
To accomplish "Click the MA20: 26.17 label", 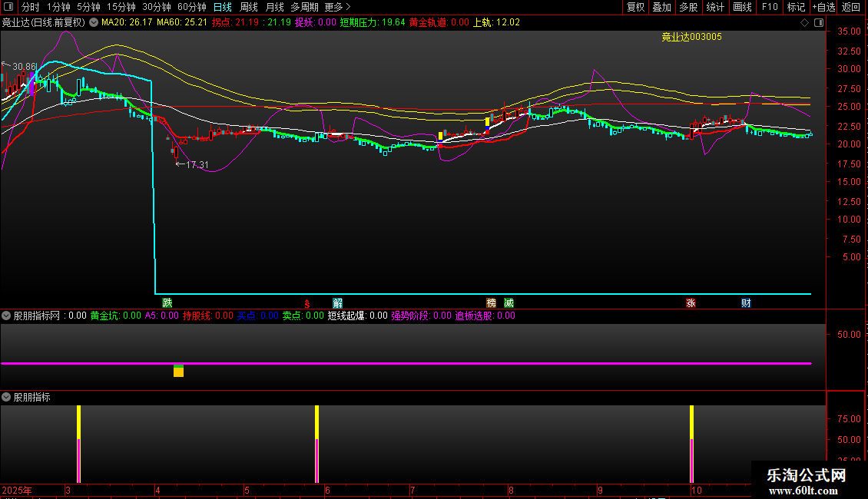I will pyautogui.click(x=127, y=23).
